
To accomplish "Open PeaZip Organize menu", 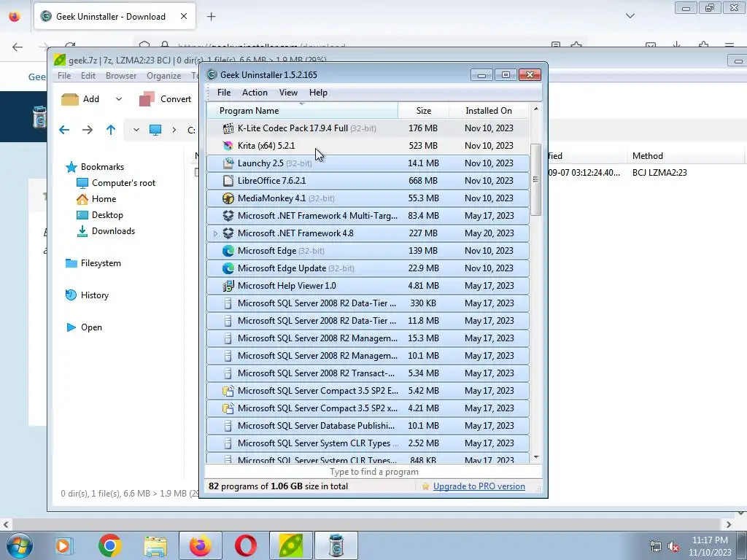I will (x=164, y=76).
